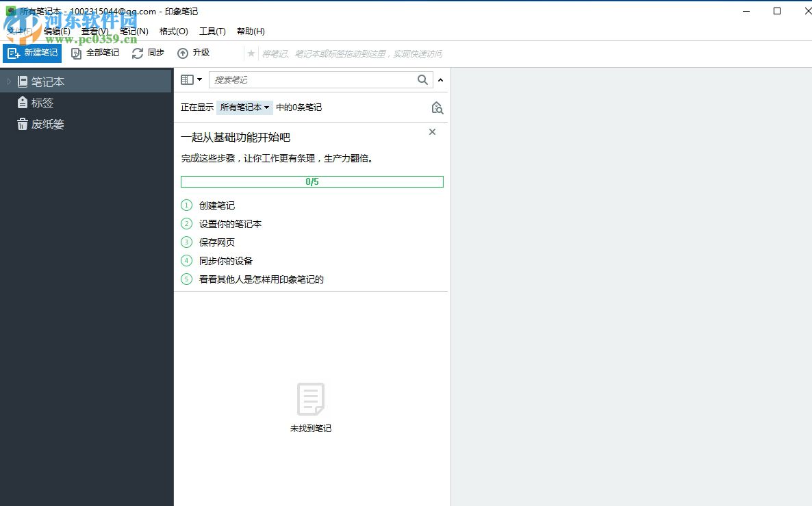This screenshot has height=506, width=812.
Task: Click the search magnifier icon
Action: [422, 79]
